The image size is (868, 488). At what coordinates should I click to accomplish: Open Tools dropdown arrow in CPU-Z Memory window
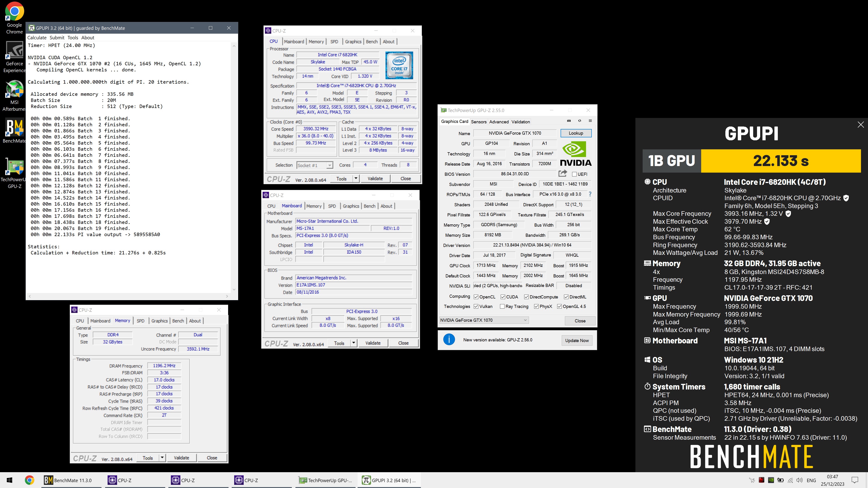click(162, 458)
